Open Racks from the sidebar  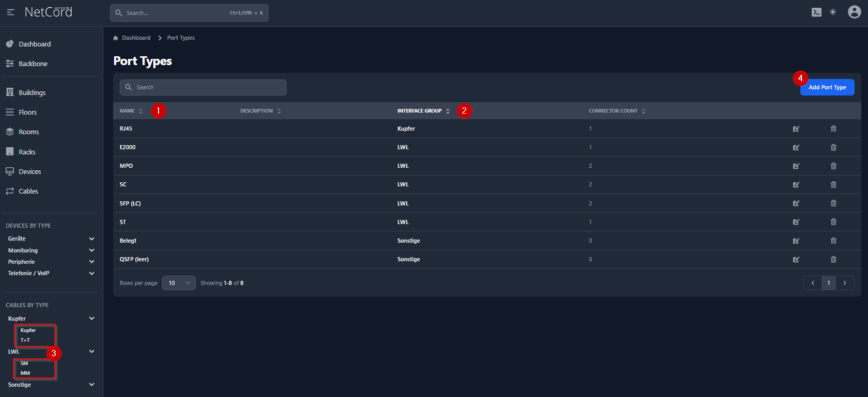tap(27, 152)
